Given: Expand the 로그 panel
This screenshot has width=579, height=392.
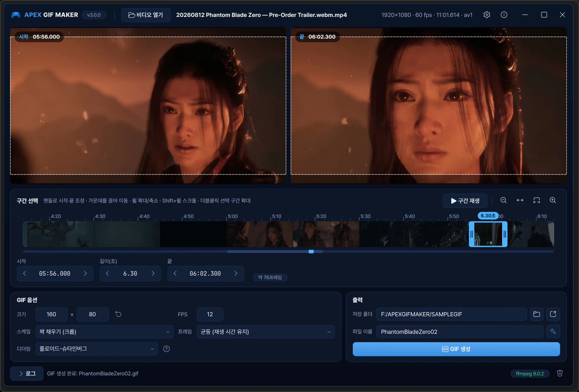Looking at the screenshot, I should [x=27, y=374].
